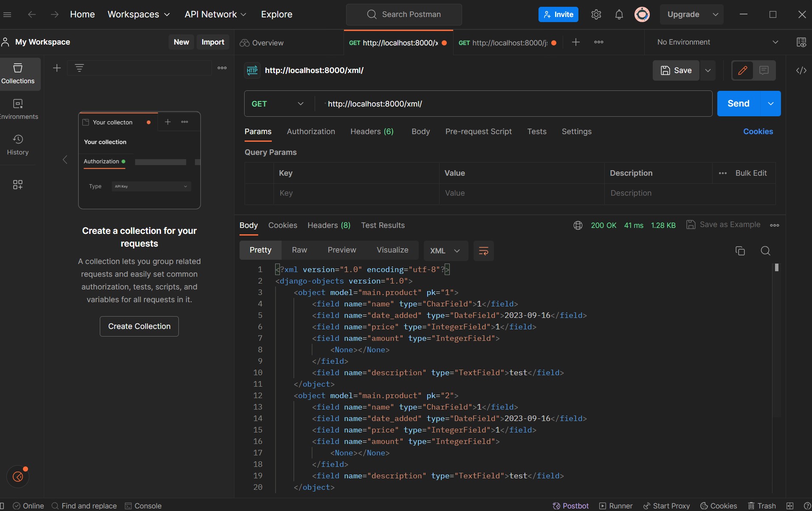Image resolution: width=812 pixels, height=511 pixels.
Task: Switch response view to Preview
Action: pos(342,250)
